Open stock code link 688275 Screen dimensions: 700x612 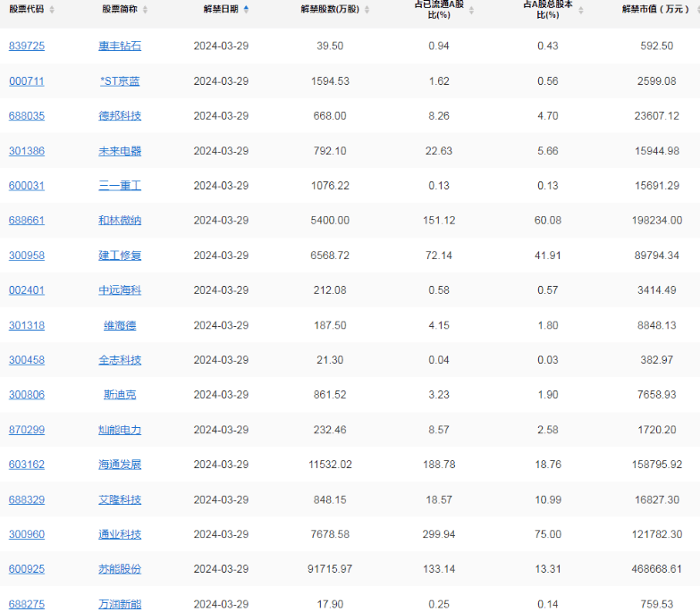[27, 604]
